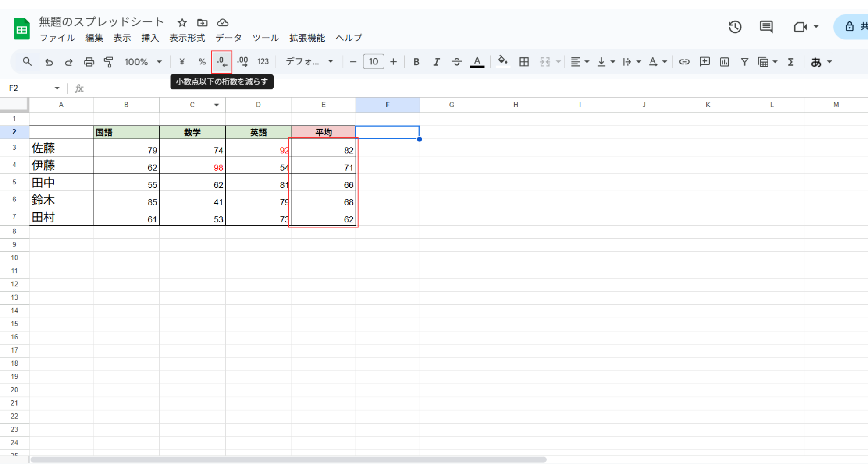Image resolution: width=868 pixels, height=473 pixels.
Task: Open the 表示形式 menu
Action: pyautogui.click(x=187, y=38)
